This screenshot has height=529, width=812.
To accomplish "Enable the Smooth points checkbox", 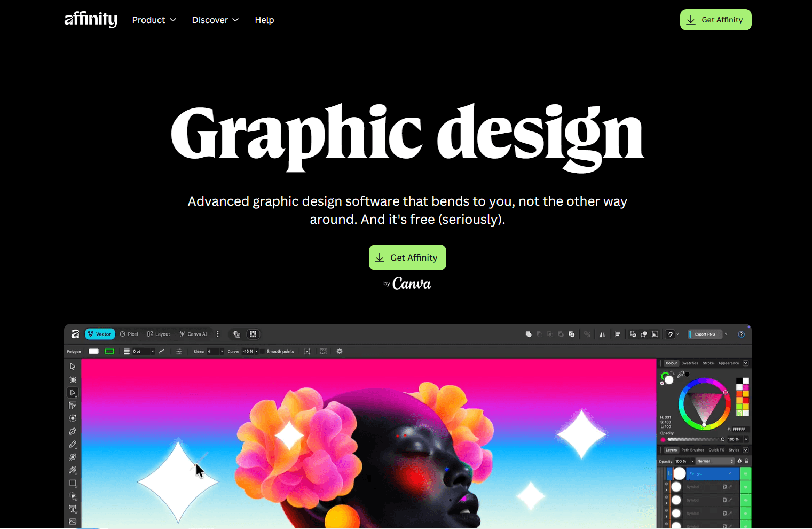I will tap(263, 351).
